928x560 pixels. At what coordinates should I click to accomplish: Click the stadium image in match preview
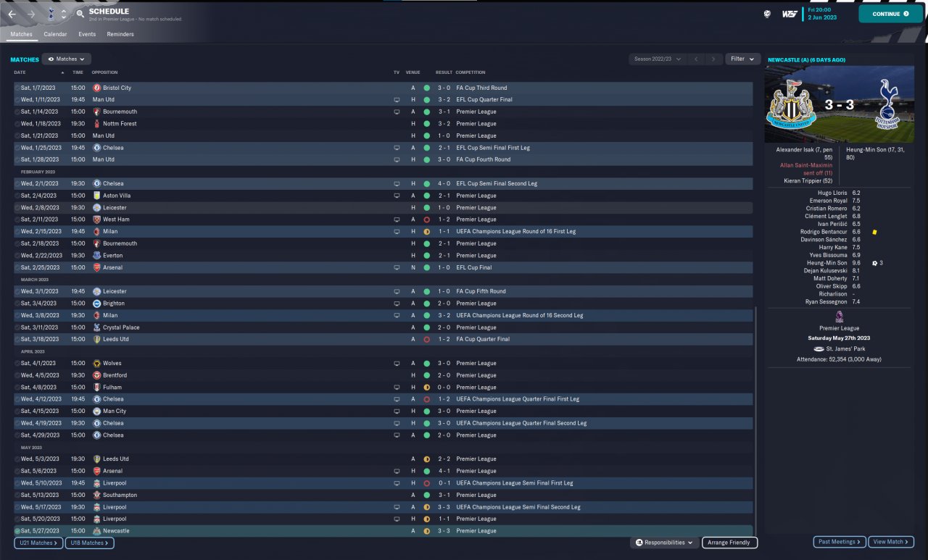(840, 104)
